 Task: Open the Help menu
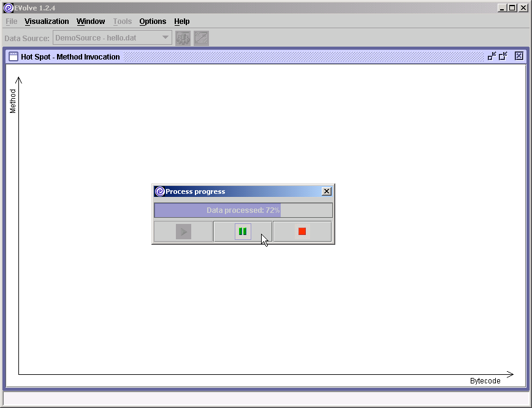(182, 21)
